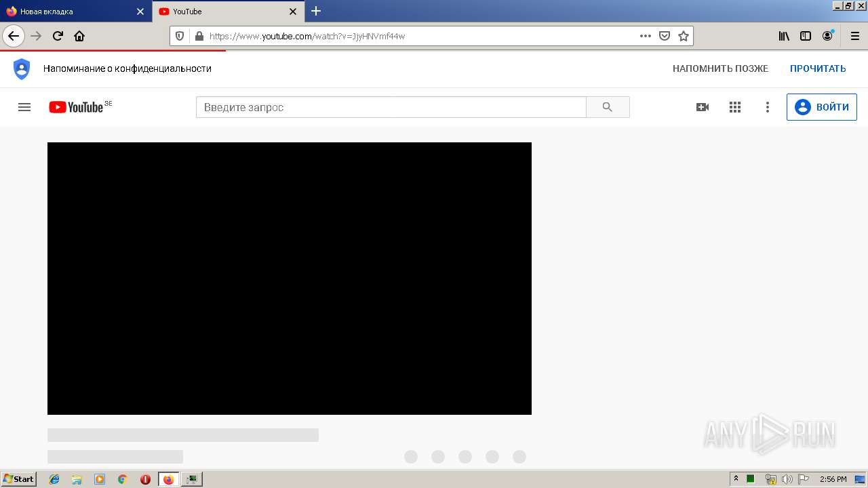Image resolution: width=868 pixels, height=488 pixels.
Task: Open the volume speaker tray icon
Action: 787,479
